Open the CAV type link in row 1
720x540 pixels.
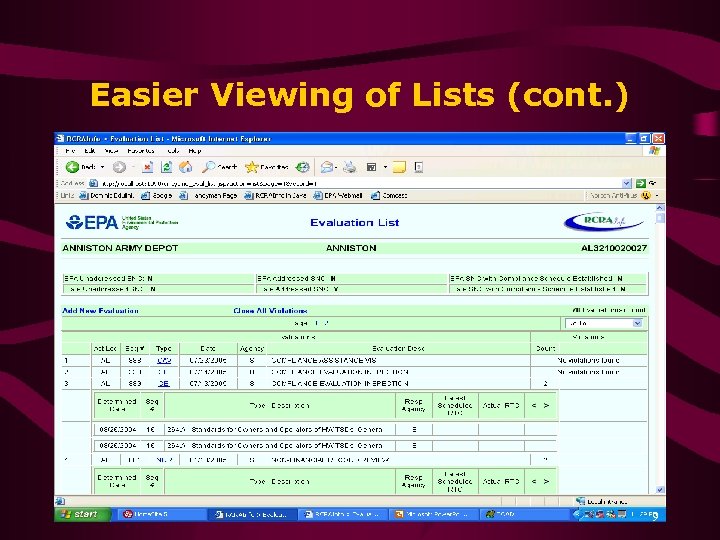[164, 360]
